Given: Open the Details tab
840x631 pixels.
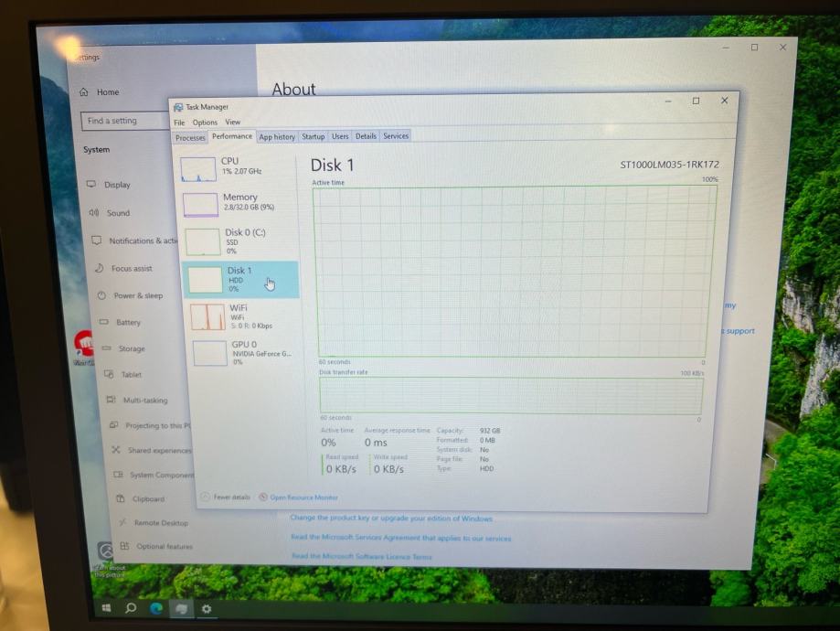Looking at the screenshot, I should [x=366, y=136].
